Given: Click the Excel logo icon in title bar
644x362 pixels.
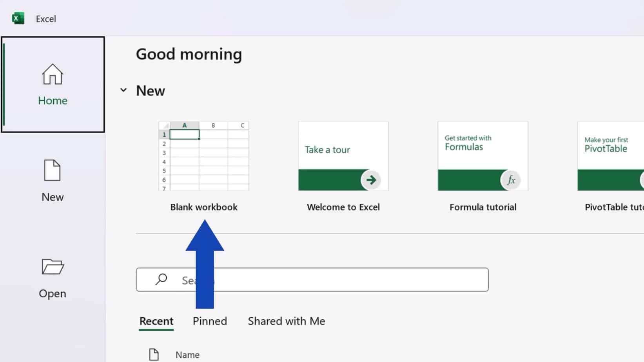Looking at the screenshot, I should 18,18.
